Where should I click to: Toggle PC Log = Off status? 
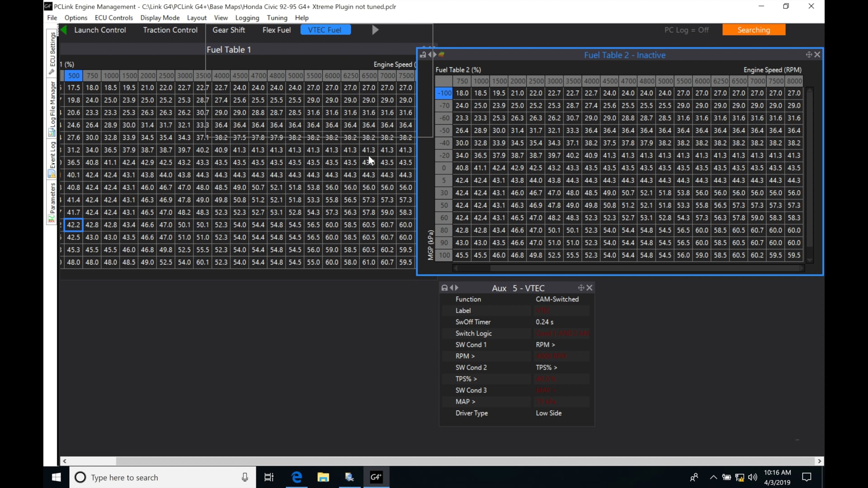(x=686, y=30)
